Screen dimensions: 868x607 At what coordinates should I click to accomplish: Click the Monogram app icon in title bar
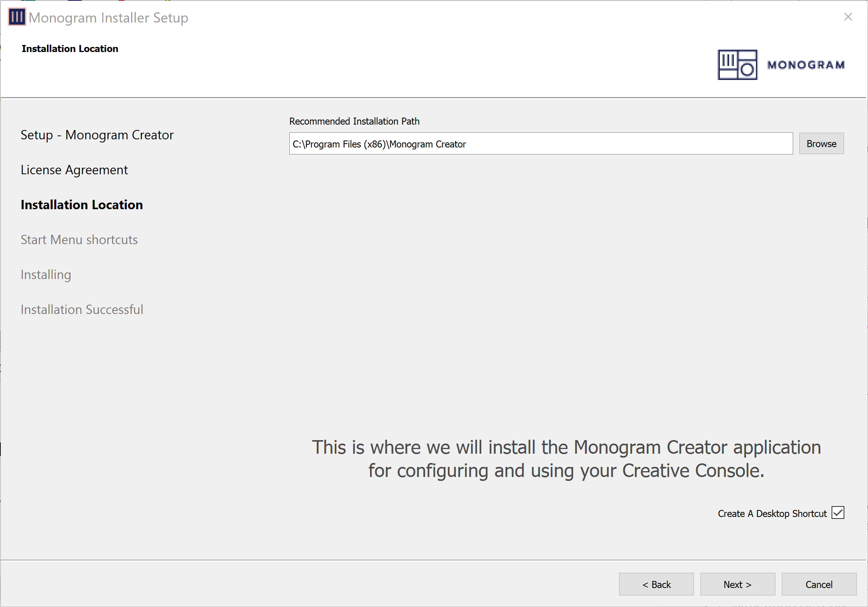[17, 17]
